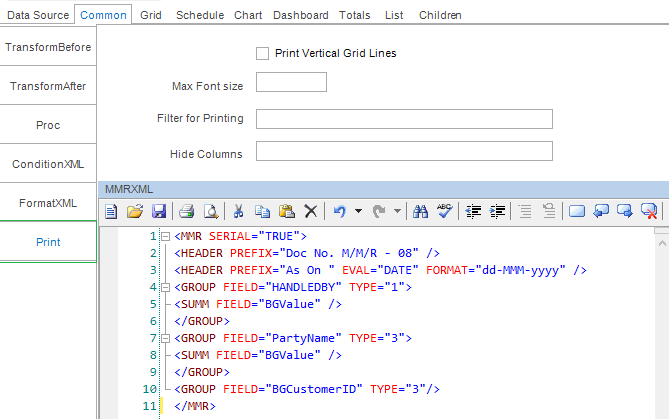The image size is (669, 419).
Task: Click the '</GROUP>' tag on line 6
Action: [x=202, y=322]
